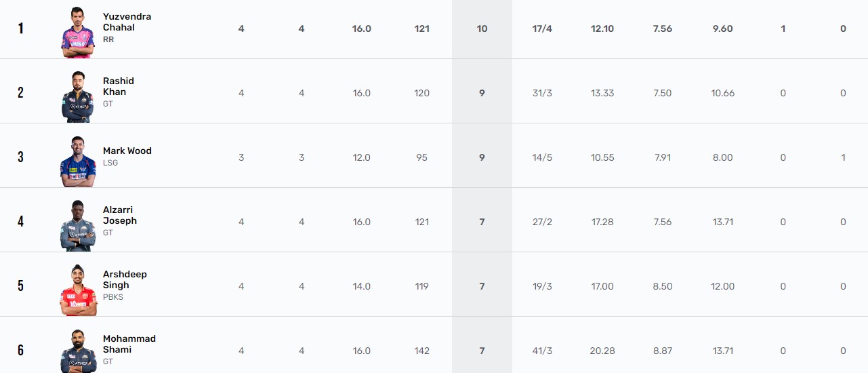Open Mohammad Shami's player photo
Image resolution: width=868 pixels, height=373 pixels.
click(x=78, y=351)
